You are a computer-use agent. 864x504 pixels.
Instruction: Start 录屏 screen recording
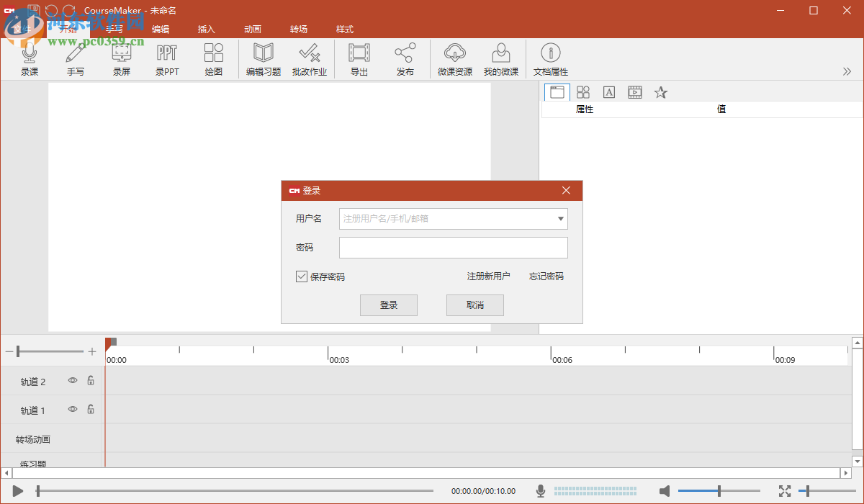click(121, 58)
